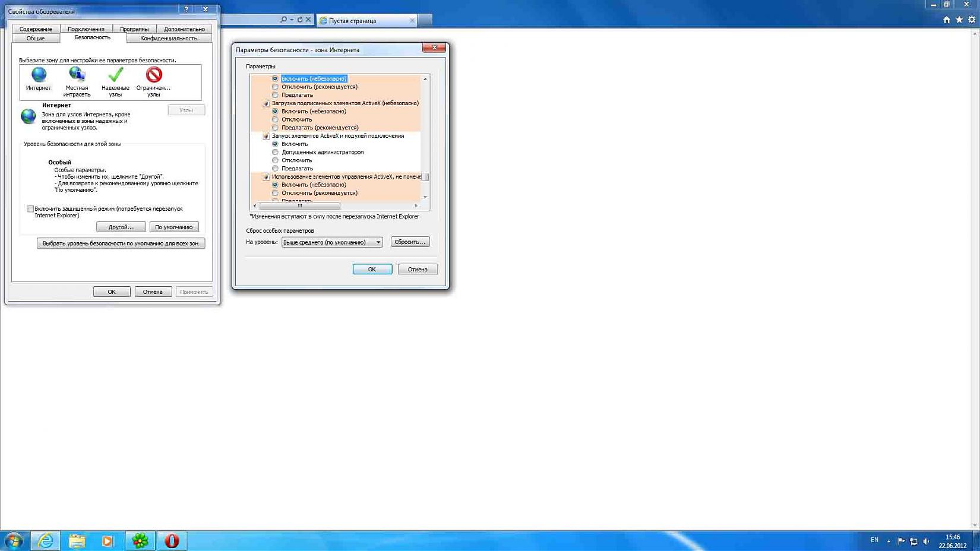Image resolution: width=980 pixels, height=551 pixels.
Task: Select Отключить under Загрузка подписанных элементов ActiveX
Action: [275, 119]
